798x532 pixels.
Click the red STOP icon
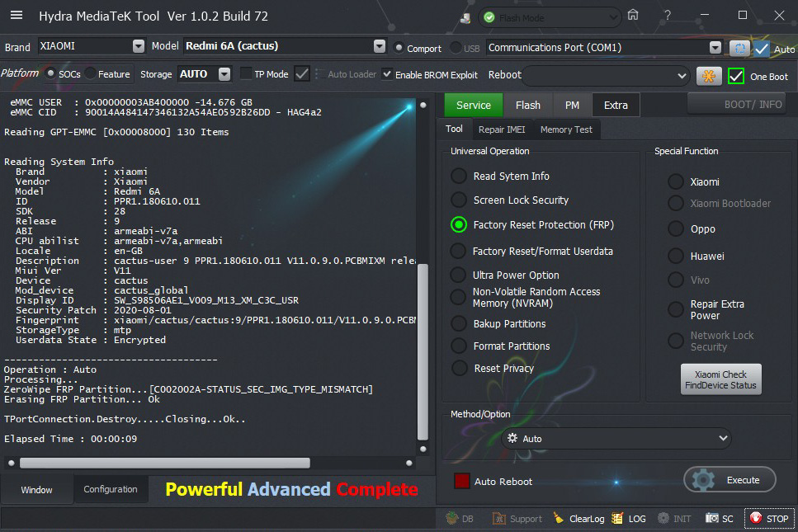tap(756, 518)
